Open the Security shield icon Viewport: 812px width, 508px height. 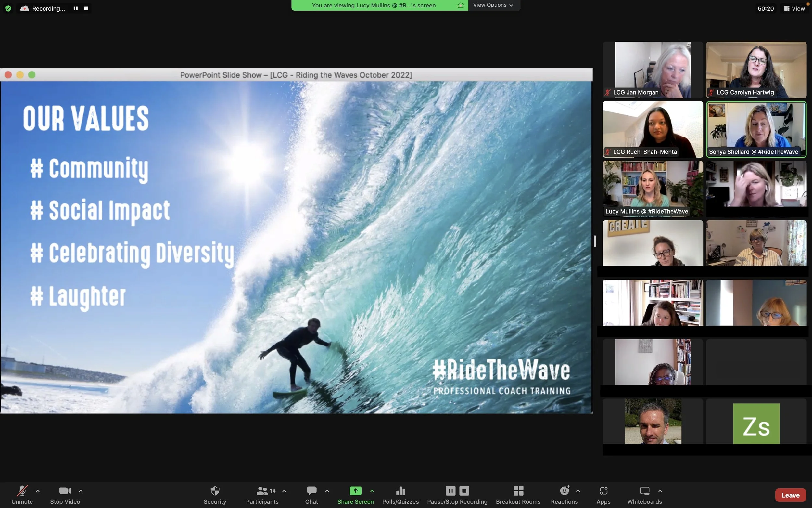(215, 491)
